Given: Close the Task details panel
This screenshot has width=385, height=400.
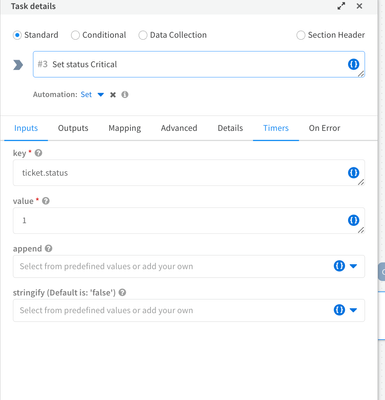Looking at the screenshot, I should click(x=359, y=6).
